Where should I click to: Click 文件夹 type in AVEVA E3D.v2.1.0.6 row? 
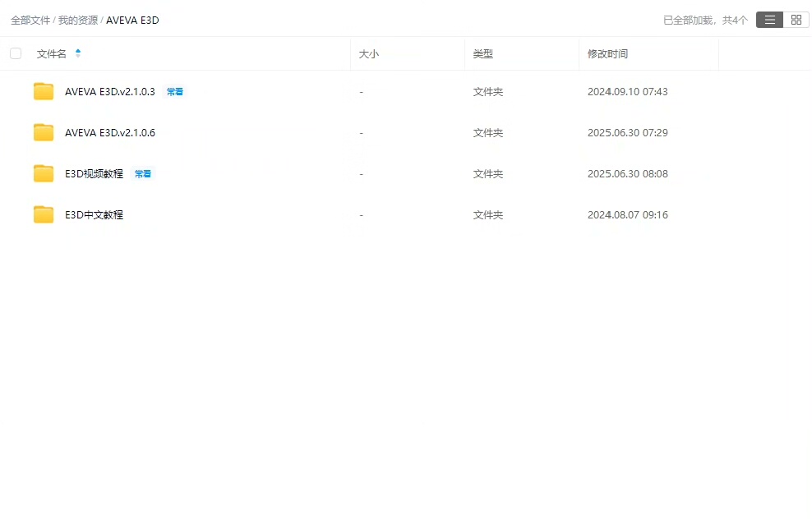(x=488, y=133)
